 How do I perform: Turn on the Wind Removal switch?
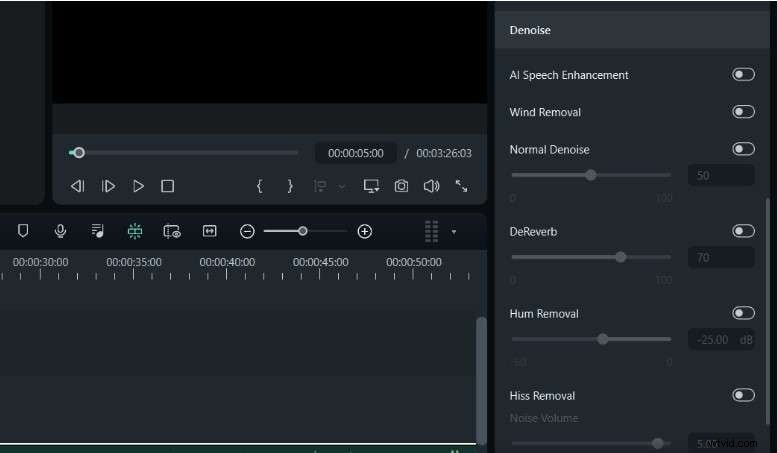[743, 112]
